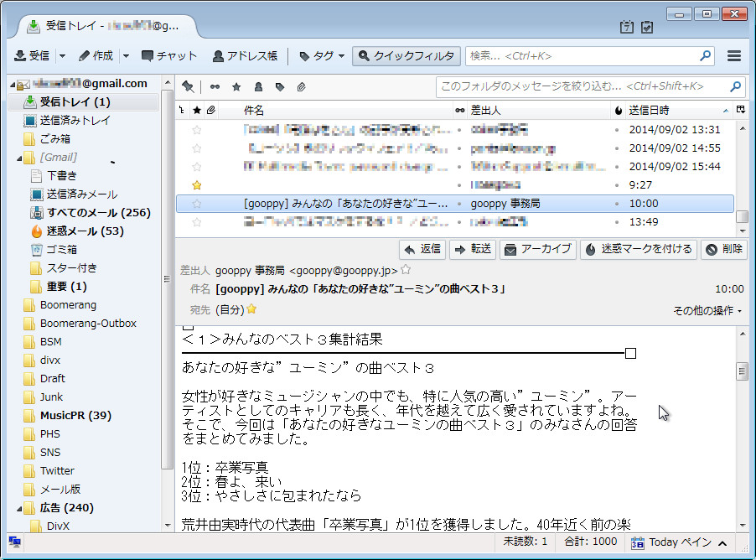Viewport: 756px width, 560px height.
Task: Toggle the attachment messages filter
Action: tap(300, 87)
